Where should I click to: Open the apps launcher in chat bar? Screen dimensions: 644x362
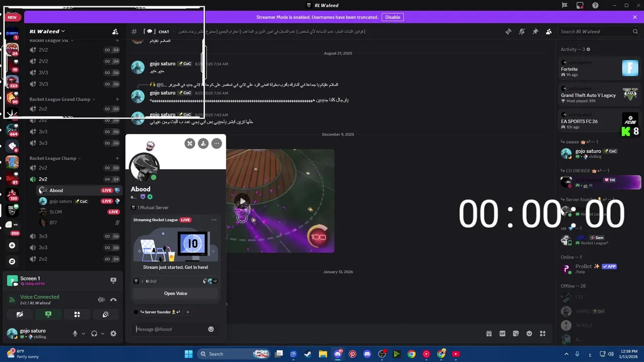542,333
